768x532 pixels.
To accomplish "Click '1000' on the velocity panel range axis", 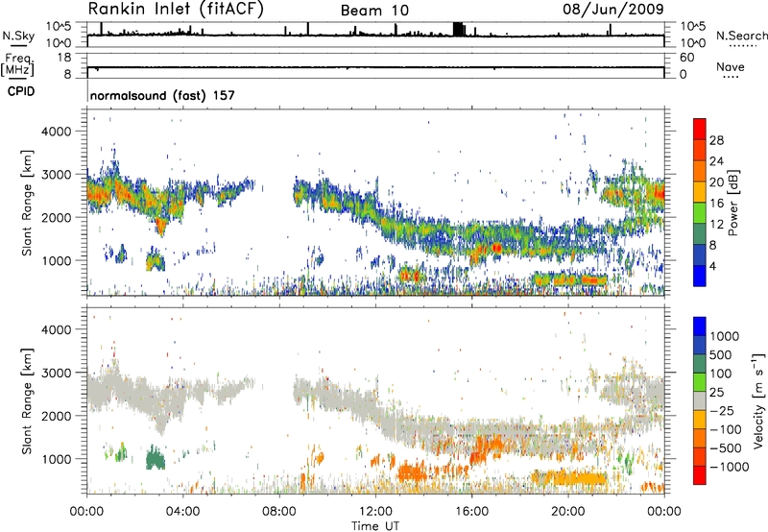I will tap(57, 459).
